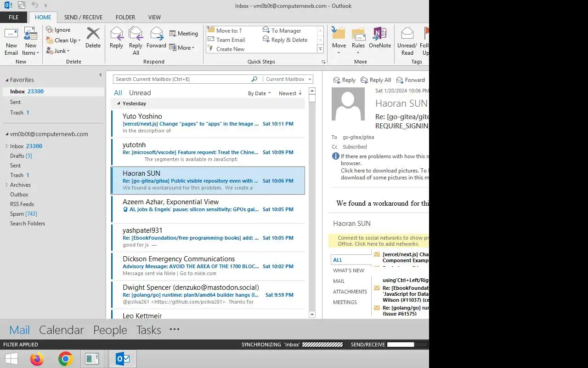Viewport: 588px width, 368px height.
Task: Open the Dickson Emergency Communications email
Action: pyautogui.click(x=208, y=266)
